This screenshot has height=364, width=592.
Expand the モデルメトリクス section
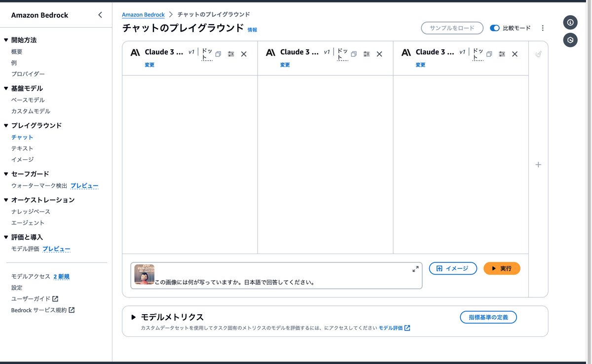(x=134, y=317)
